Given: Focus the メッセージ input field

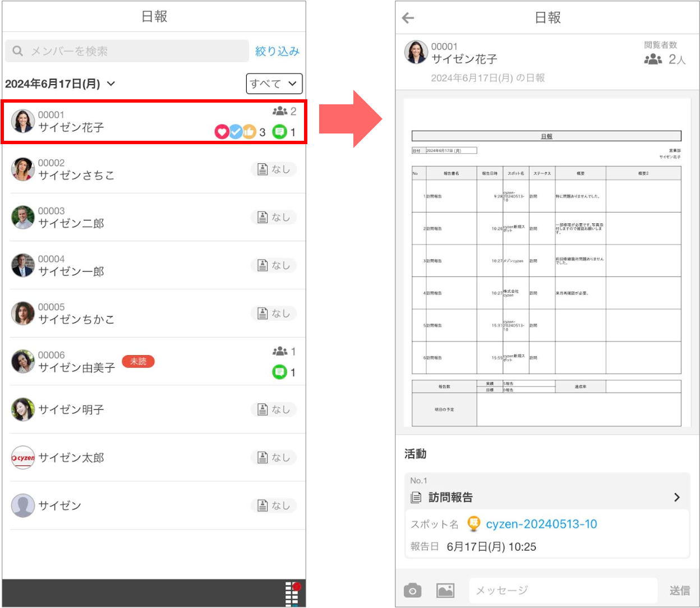Looking at the screenshot, I should tap(563, 590).
